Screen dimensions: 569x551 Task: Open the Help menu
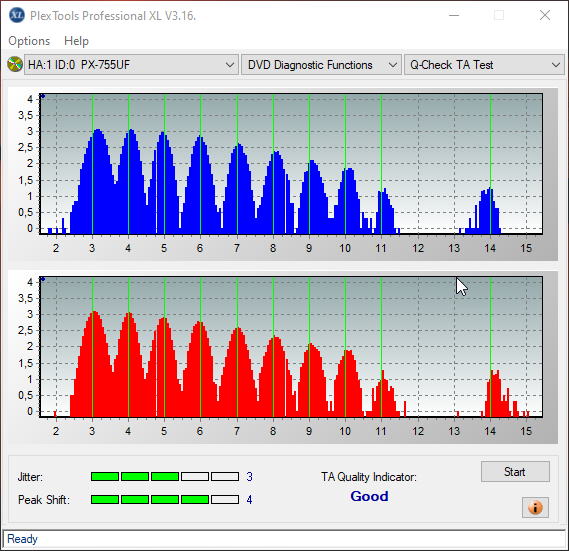pyautogui.click(x=76, y=41)
